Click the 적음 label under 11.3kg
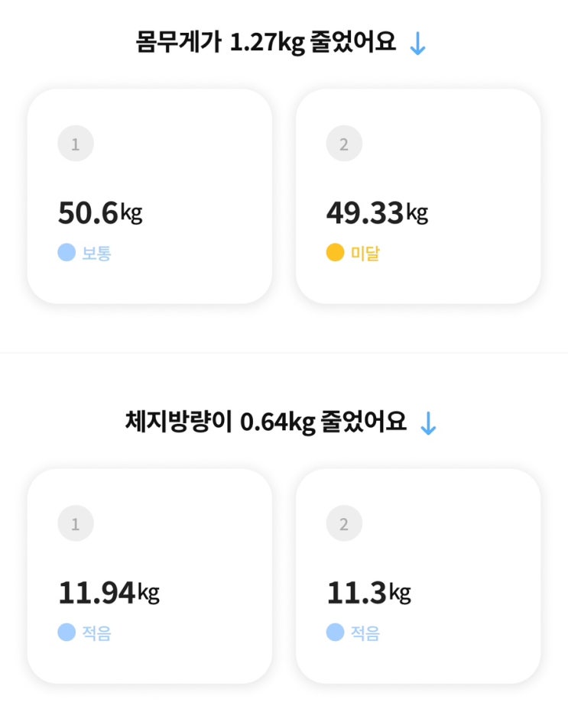The image size is (568, 728). 365,633
